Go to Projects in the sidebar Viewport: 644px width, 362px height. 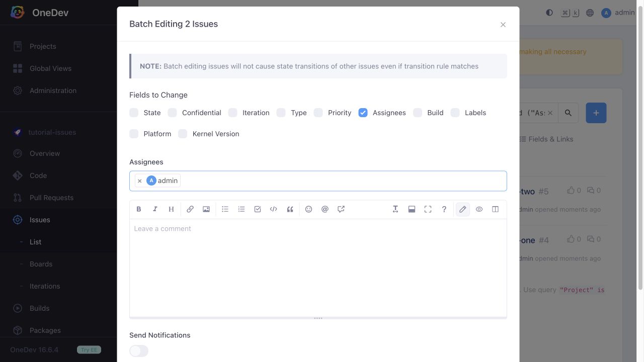(43, 46)
